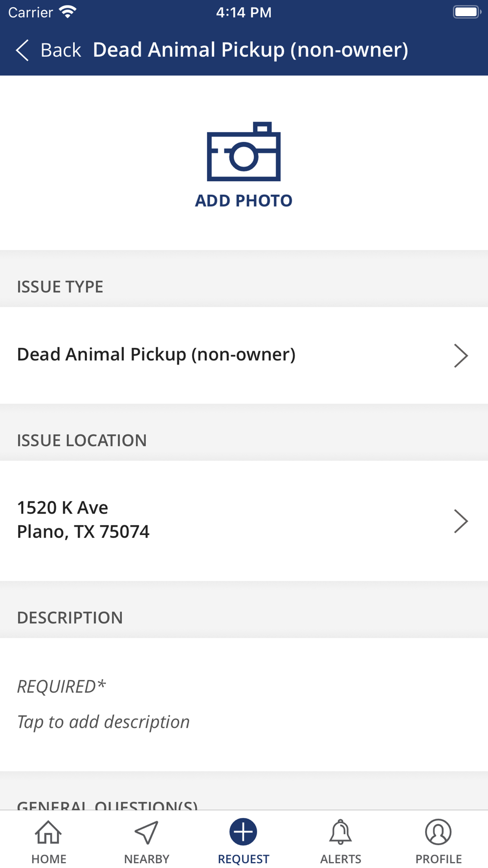Open the Profile person icon

(x=438, y=832)
